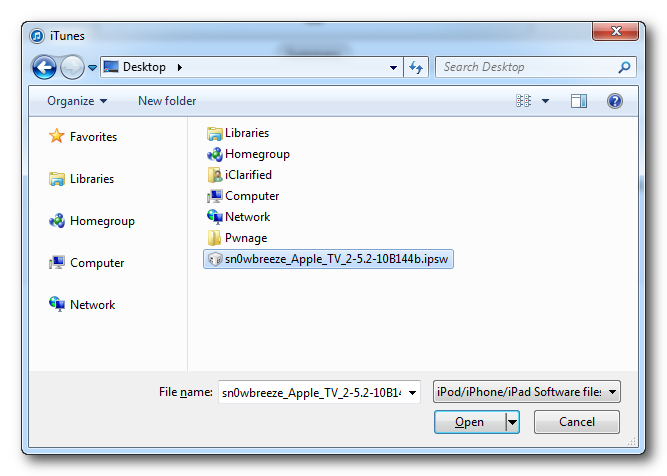Open help with the question mark icon
The width and height of the screenshot is (667, 476).
tap(615, 101)
